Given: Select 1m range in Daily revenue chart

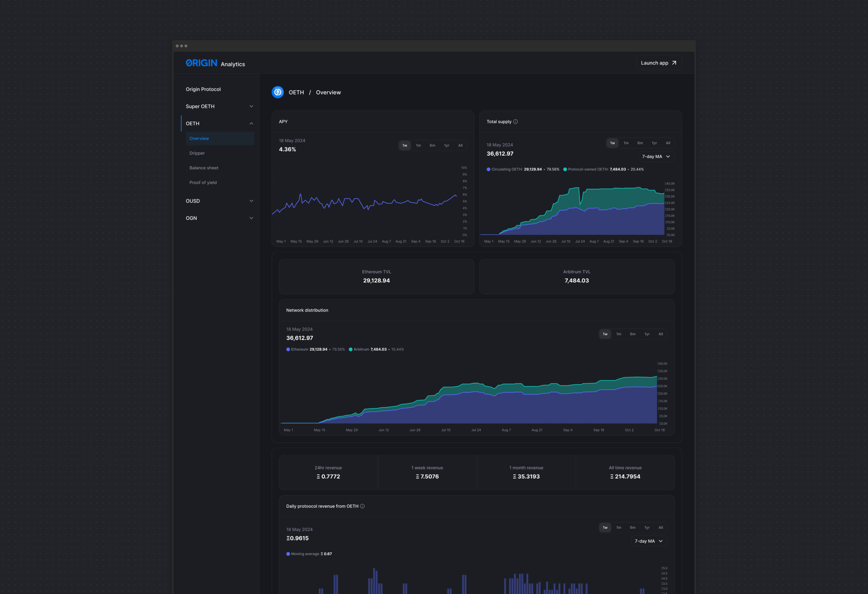Looking at the screenshot, I should tap(619, 527).
